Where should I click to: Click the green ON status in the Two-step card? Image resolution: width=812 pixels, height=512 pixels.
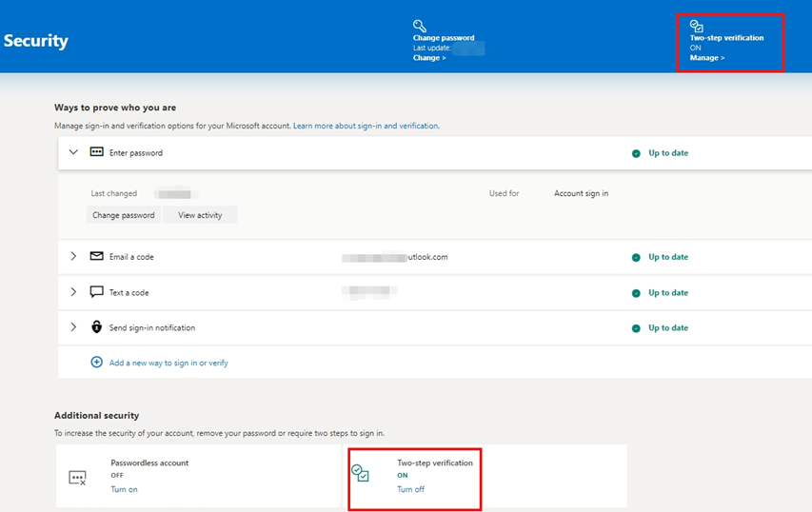(x=403, y=475)
